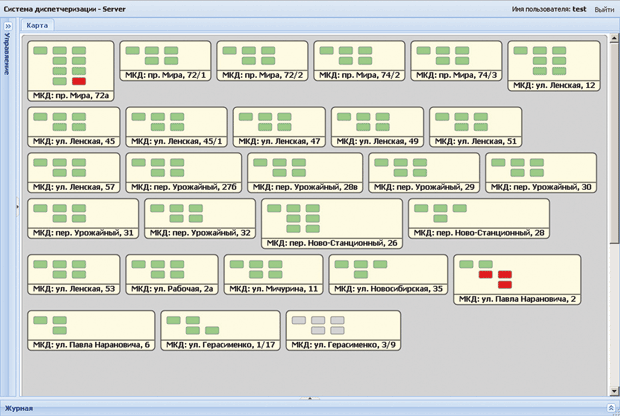The image size is (620, 416).
Task: Click the left panel splitter collapse handle
Action: [17, 206]
